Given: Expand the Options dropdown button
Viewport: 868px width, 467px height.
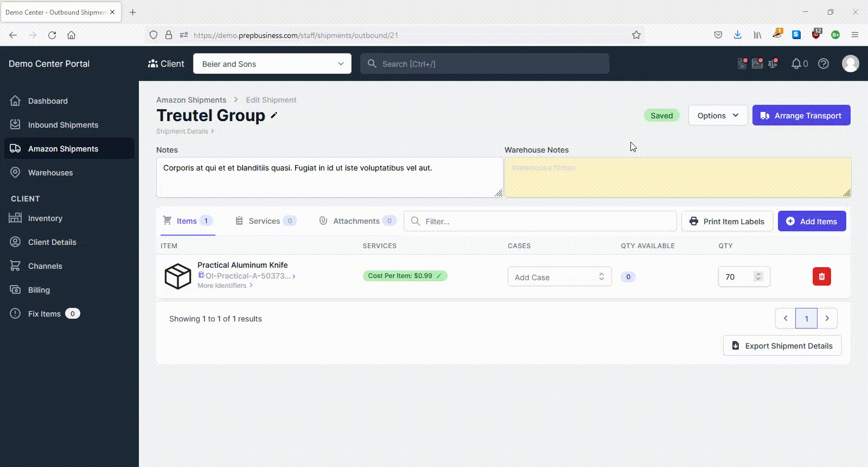Looking at the screenshot, I should [x=718, y=115].
